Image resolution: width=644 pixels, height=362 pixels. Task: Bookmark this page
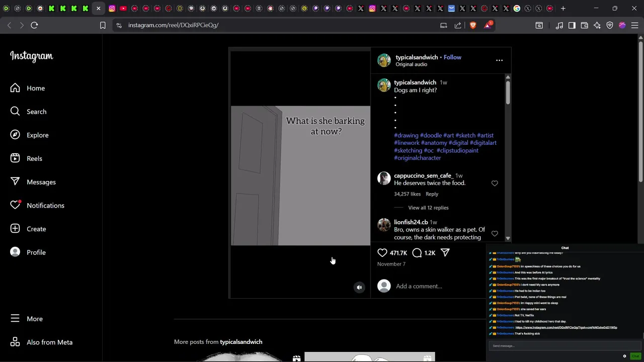103,25
